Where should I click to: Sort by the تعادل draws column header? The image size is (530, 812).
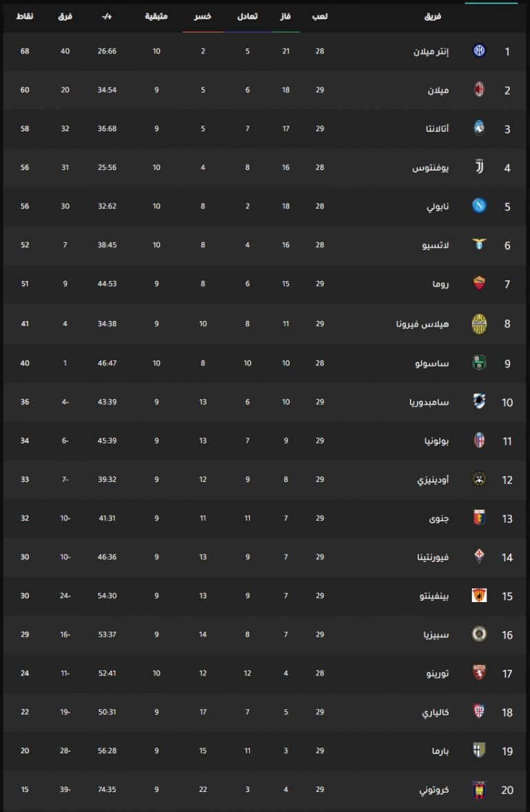click(x=247, y=16)
